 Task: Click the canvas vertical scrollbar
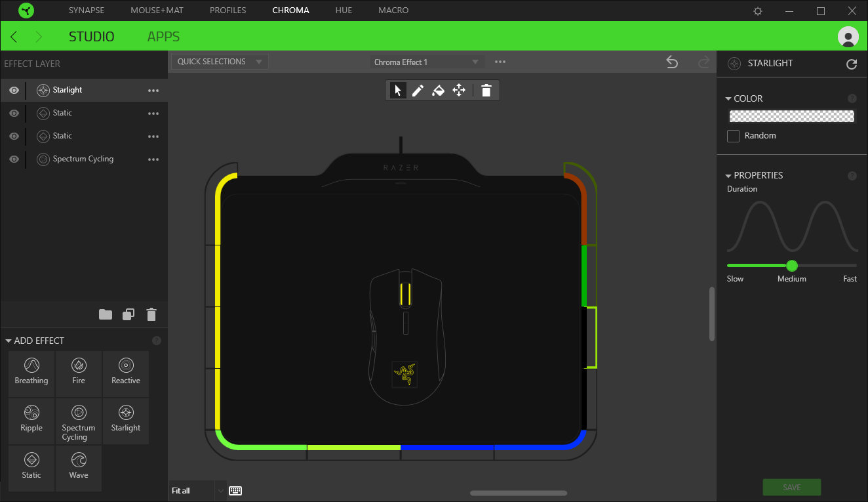[712, 314]
